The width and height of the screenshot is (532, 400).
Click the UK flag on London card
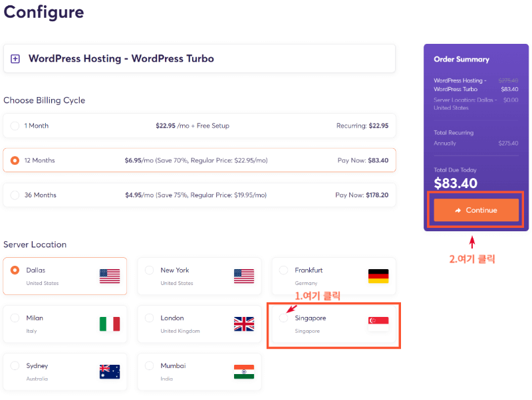[x=244, y=324]
